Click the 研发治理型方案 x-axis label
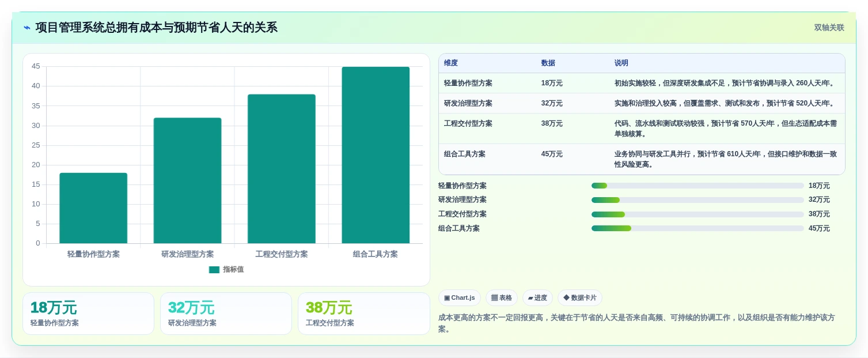868x358 pixels. [x=187, y=254]
